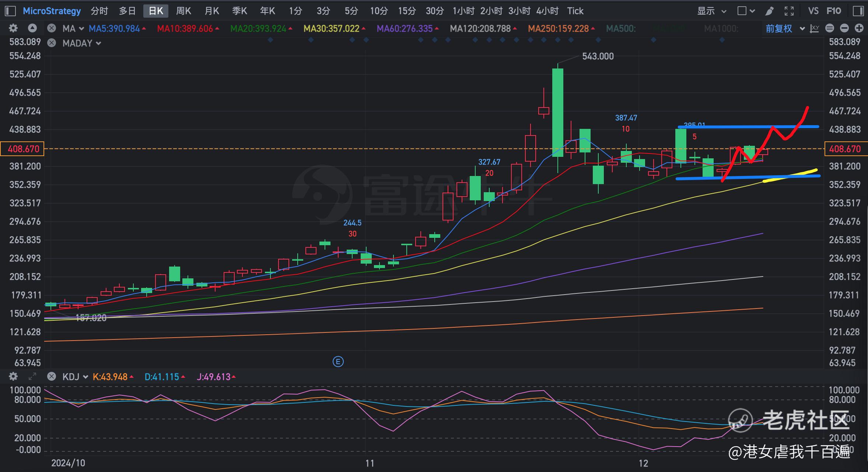Toggle the MA60:276.335 line
This screenshot has height=472, width=868.
tap(407, 28)
